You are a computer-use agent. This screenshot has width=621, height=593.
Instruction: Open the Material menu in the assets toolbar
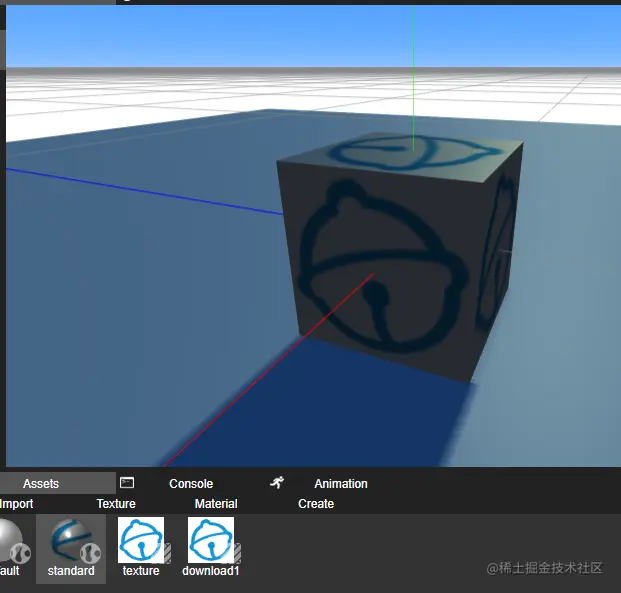(216, 504)
